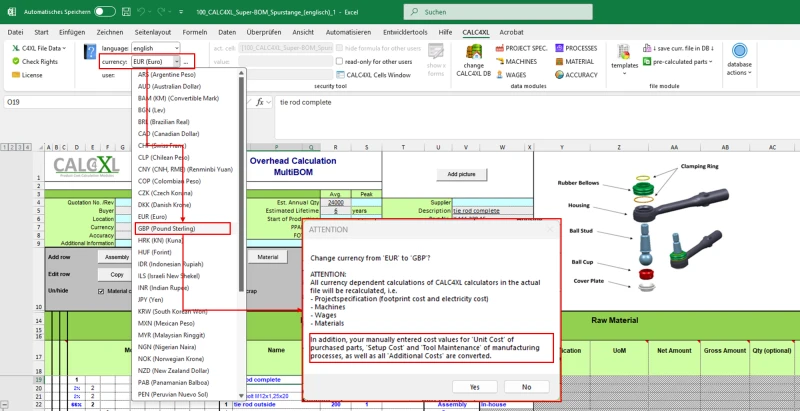The image size is (800, 411).
Task: Click the blue help question mark icon
Action: coord(90,52)
